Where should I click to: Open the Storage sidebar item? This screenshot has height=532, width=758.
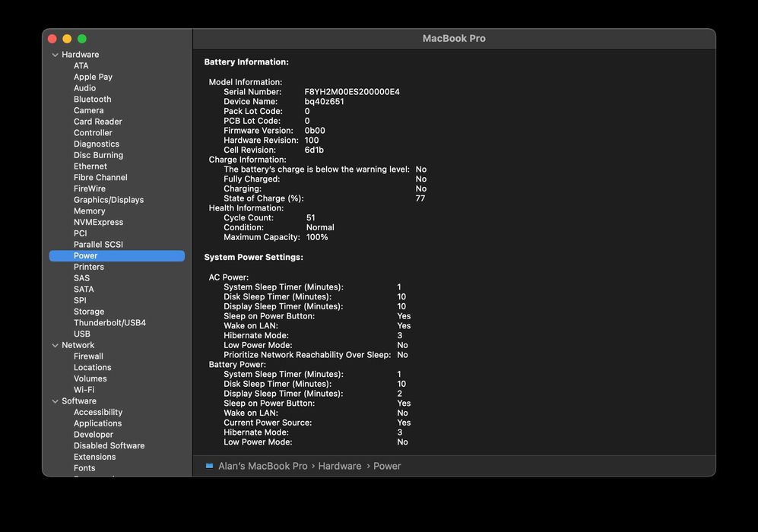(89, 312)
